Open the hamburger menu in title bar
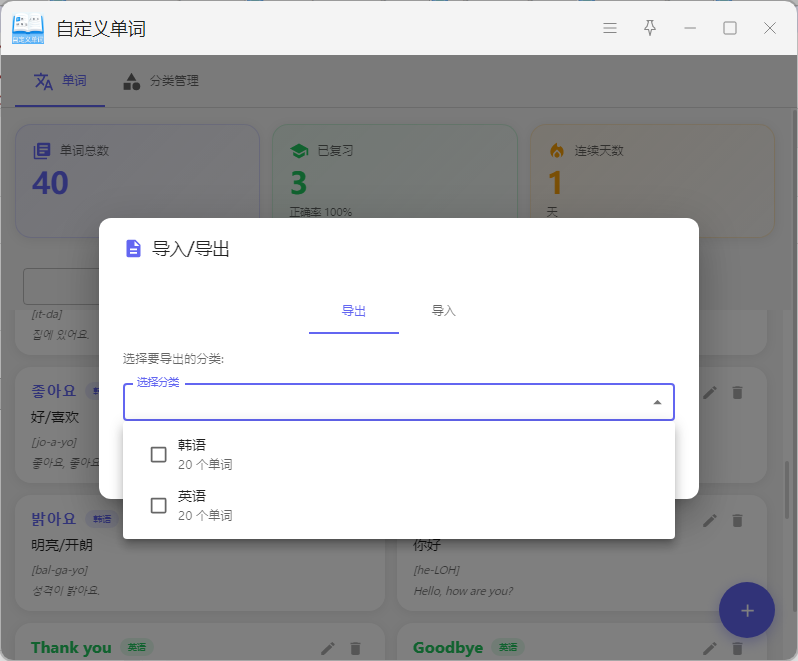 click(x=610, y=28)
